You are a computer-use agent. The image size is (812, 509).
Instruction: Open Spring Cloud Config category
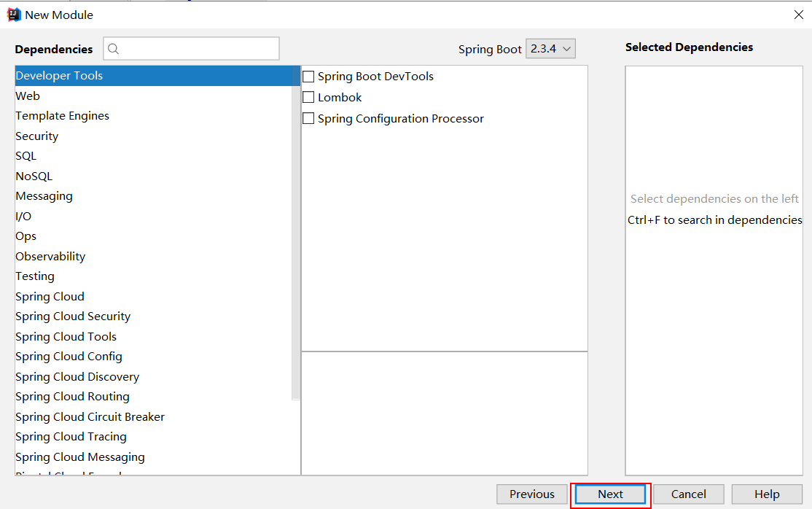(155, 357)
